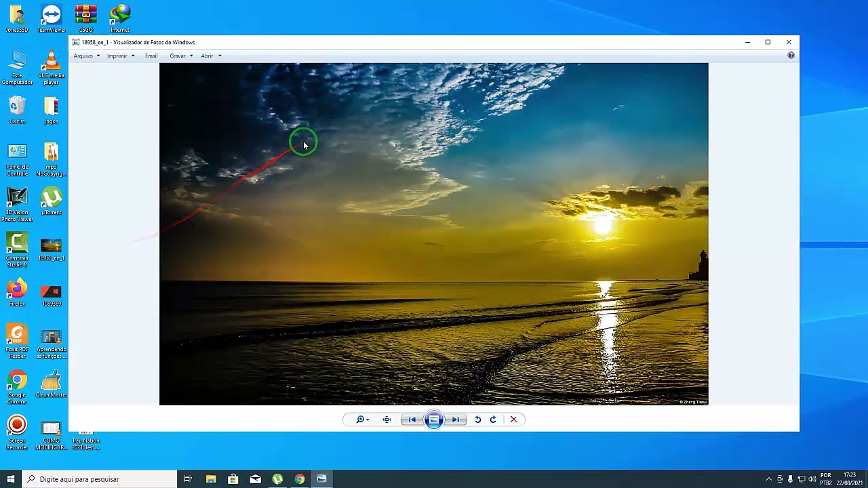The height and width of the screenshot is (488, 868).
Task: Select the Camtasia Studio 8 desktop icon
Action: tap(17, 249)
